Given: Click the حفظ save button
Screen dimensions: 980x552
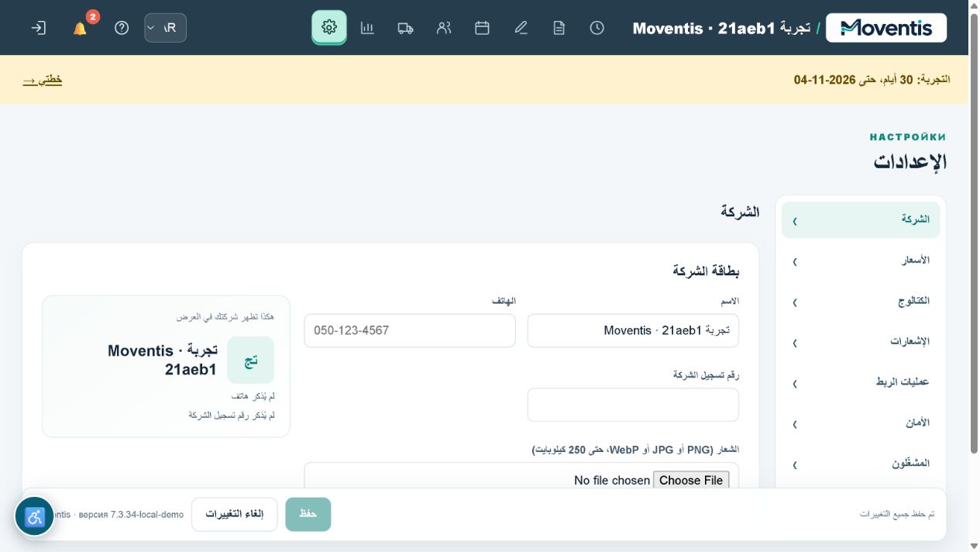Looking at the screenshot, I should click(x=308, y=514).
